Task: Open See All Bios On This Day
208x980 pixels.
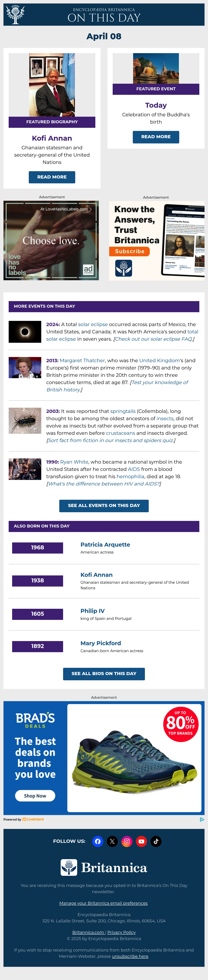Action: [x=104, y=674]
